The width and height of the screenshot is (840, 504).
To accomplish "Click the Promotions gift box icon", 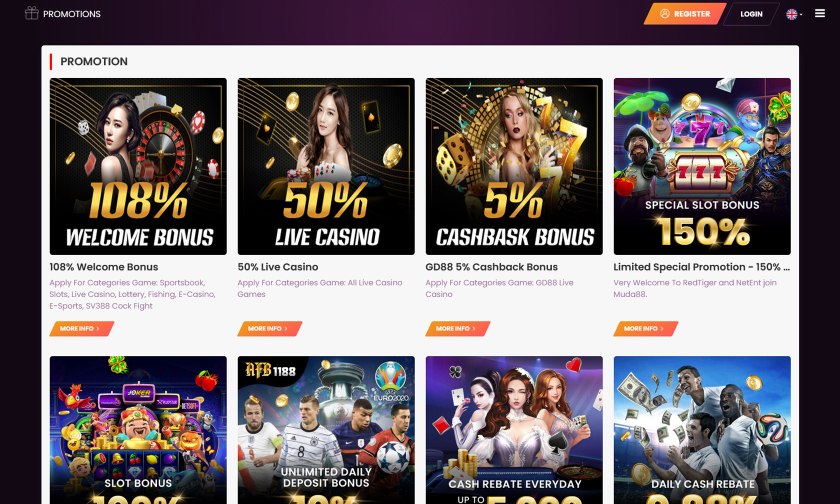I will 31,13.
